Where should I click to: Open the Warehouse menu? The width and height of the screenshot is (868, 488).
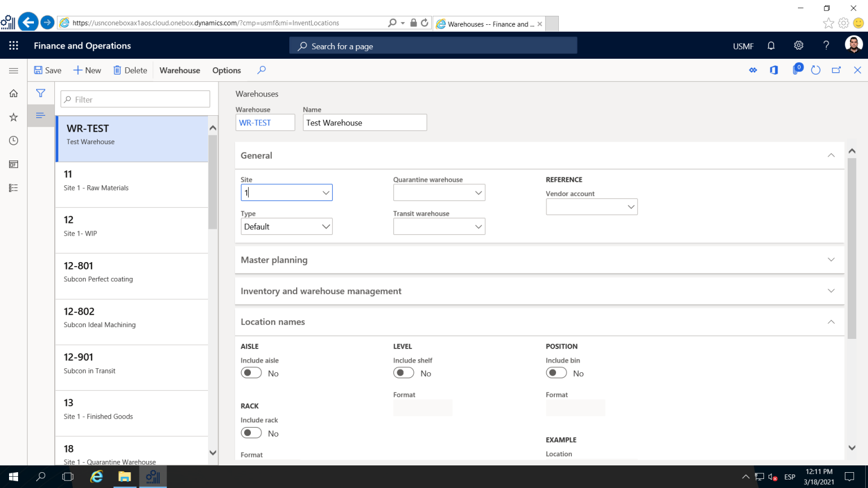pyautogui.click(x=179, y=70)
